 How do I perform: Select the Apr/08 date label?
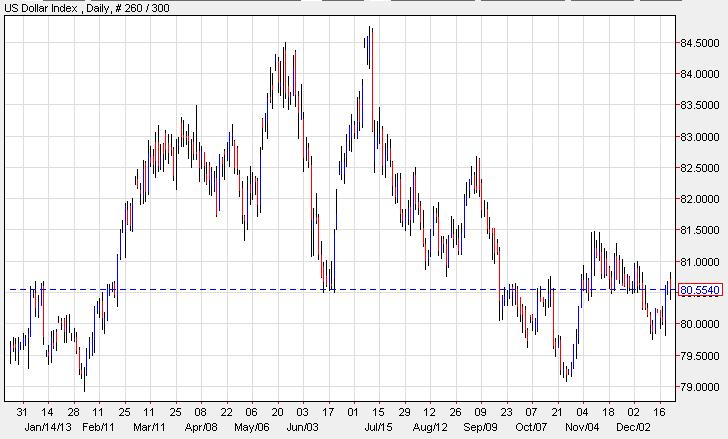pyautogui.click(x=201, y=427)
